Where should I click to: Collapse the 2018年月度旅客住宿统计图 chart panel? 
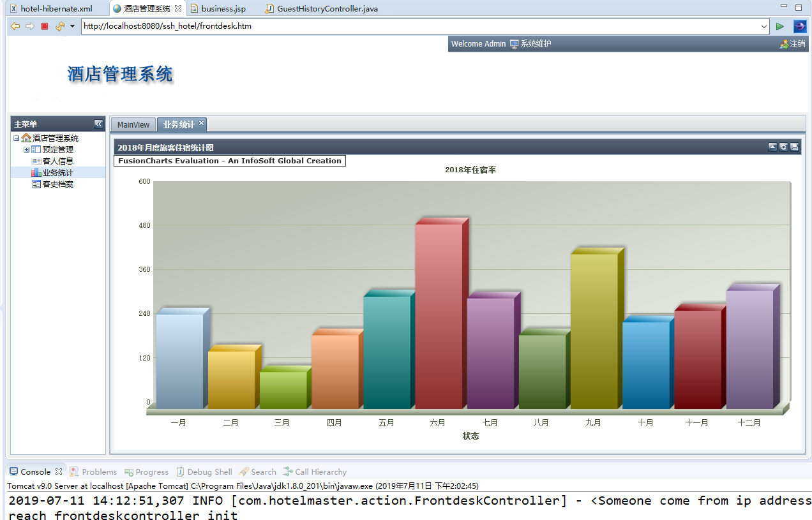(x=772, y=147)
